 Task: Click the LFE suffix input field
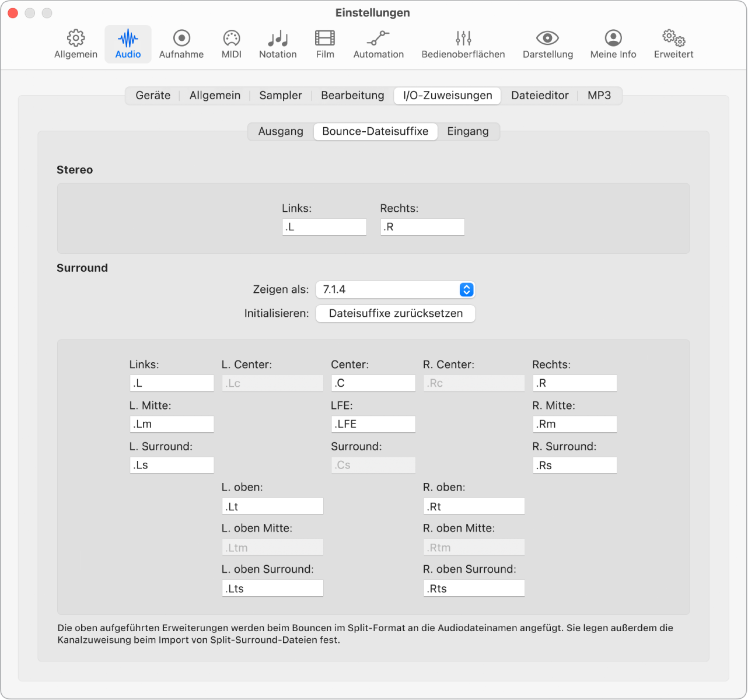pos(373,424)
